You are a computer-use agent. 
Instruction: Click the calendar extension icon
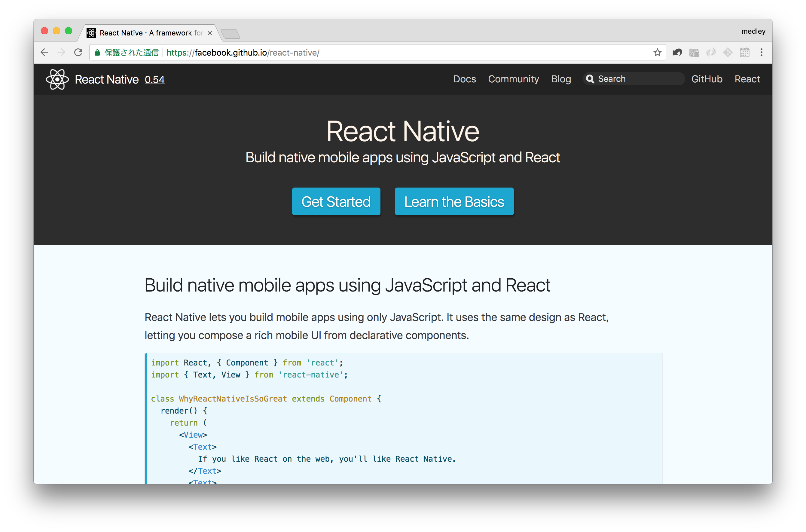[x=745, y=53]
